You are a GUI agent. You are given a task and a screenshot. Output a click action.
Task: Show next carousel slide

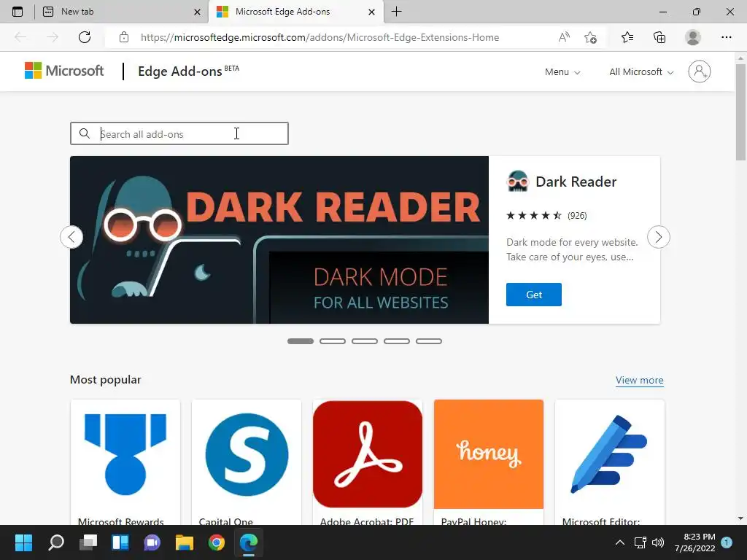click(x=659, y=237)
